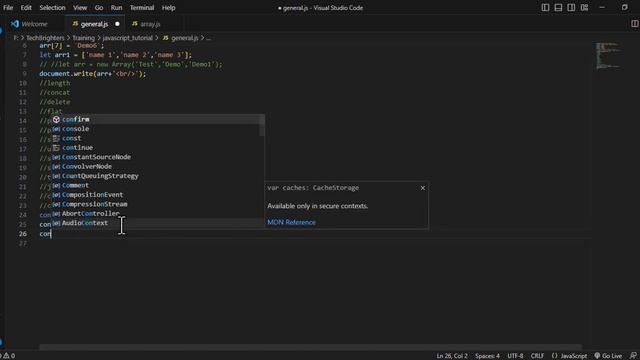Close the suggestion details popup
The height and width of the screenshot is (360, 640).
point(423,188)
